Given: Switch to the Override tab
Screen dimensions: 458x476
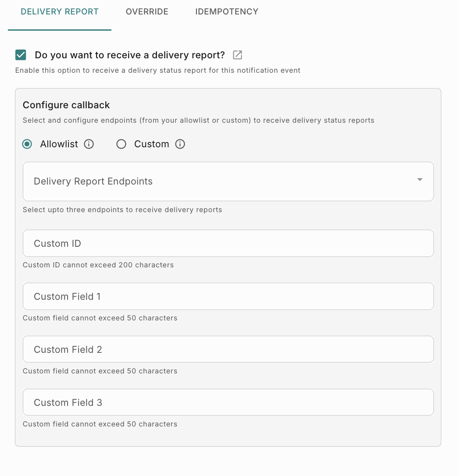Looking at the screenshot, I should 147,12.
